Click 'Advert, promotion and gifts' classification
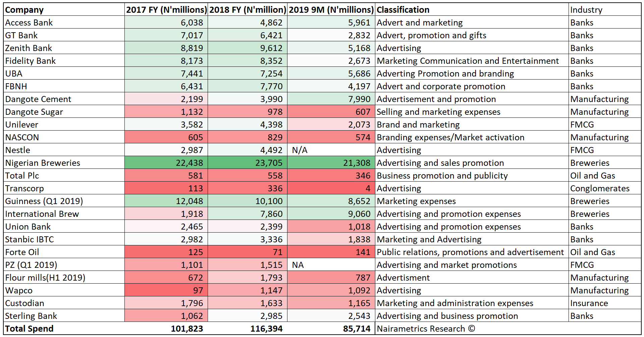The width and height of the screenshot is (644, 337). point(472,35)
